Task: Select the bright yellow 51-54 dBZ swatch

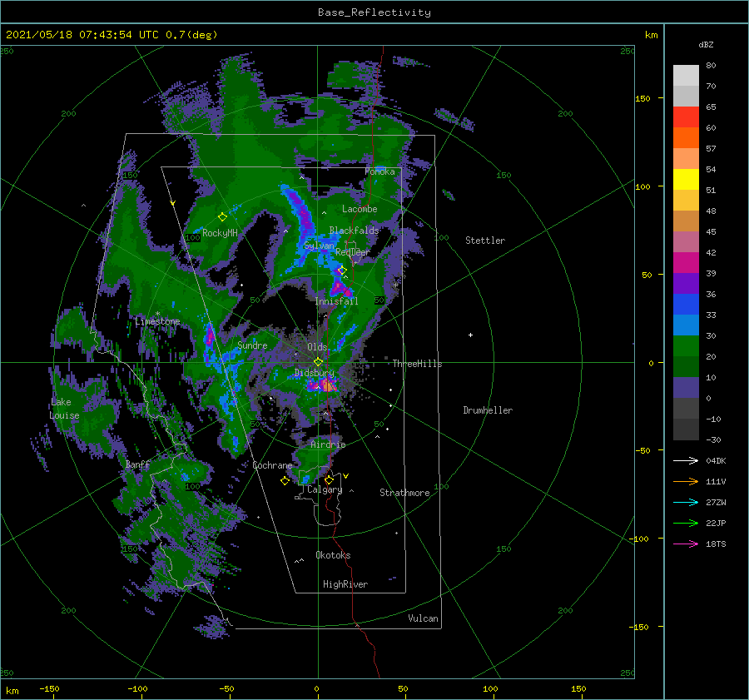Action: coord(686,179)
